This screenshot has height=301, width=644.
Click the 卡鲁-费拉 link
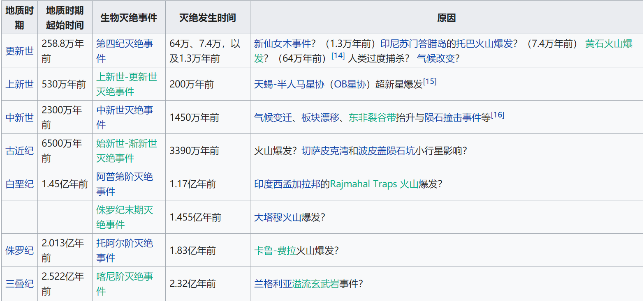coord(275,250)
